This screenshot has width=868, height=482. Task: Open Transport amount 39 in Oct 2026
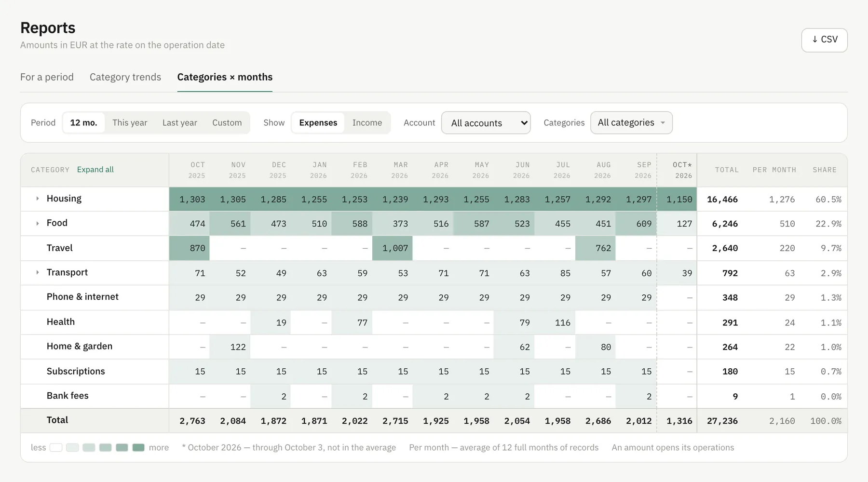(x=677, y=273)
